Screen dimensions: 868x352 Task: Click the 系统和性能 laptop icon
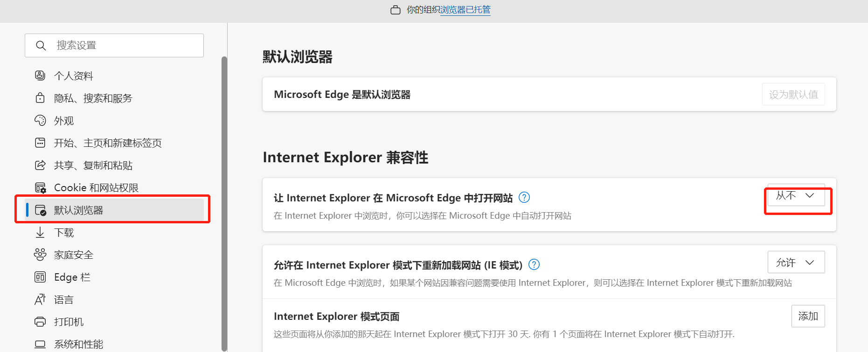click(40, 344)
